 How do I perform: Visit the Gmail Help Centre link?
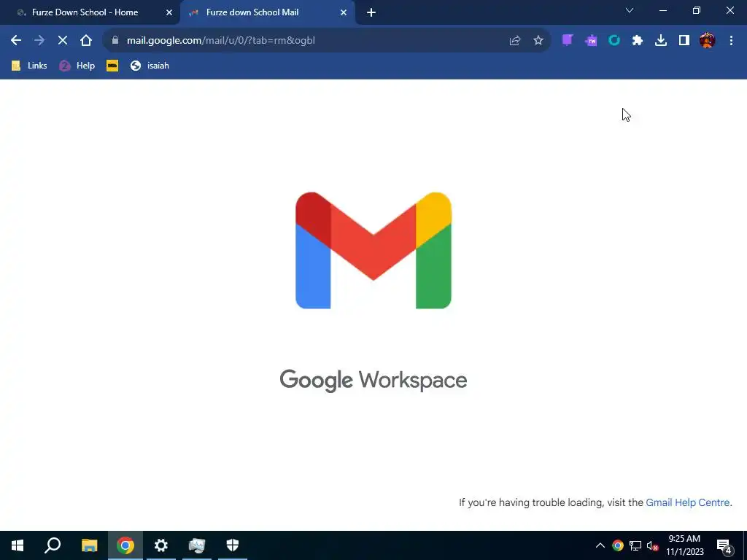pos(687,502)
